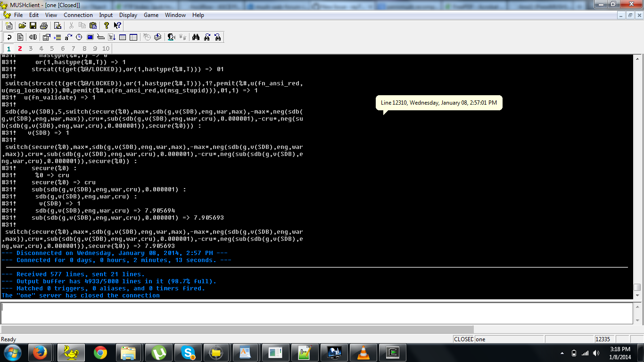Open a world file via folder icon
644x362 pixels.
(x=22, y=25)
